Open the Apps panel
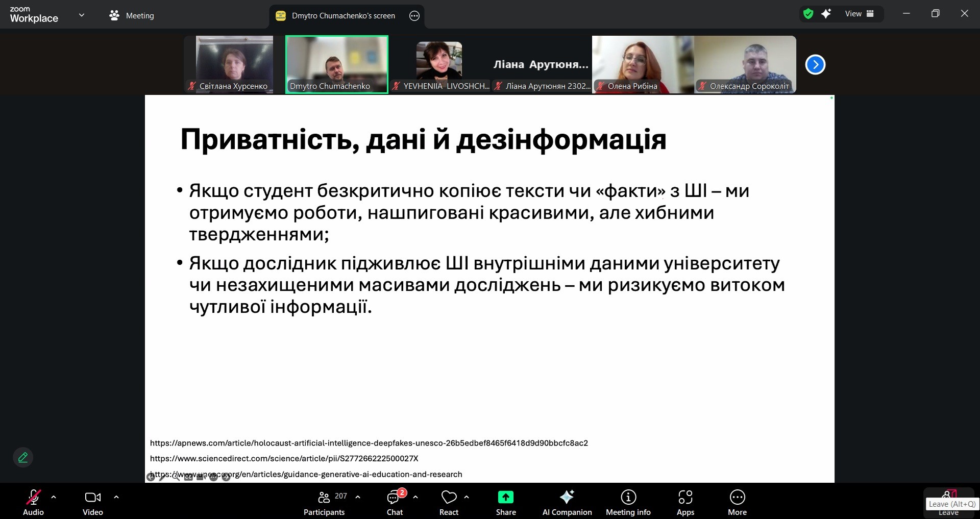The image size is (980, 519). tap(685, 502)
